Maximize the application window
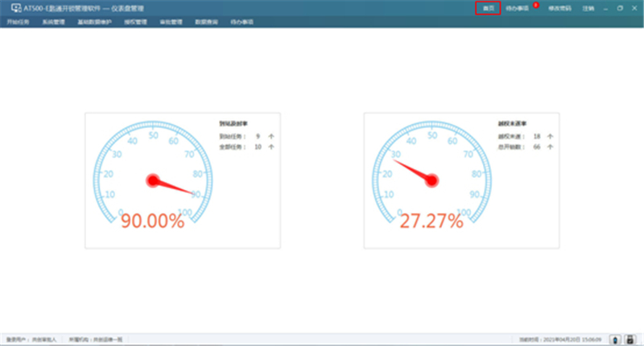The height and width of the screenshot is (346, 644). pyautogui.click(x=620, y=7)
